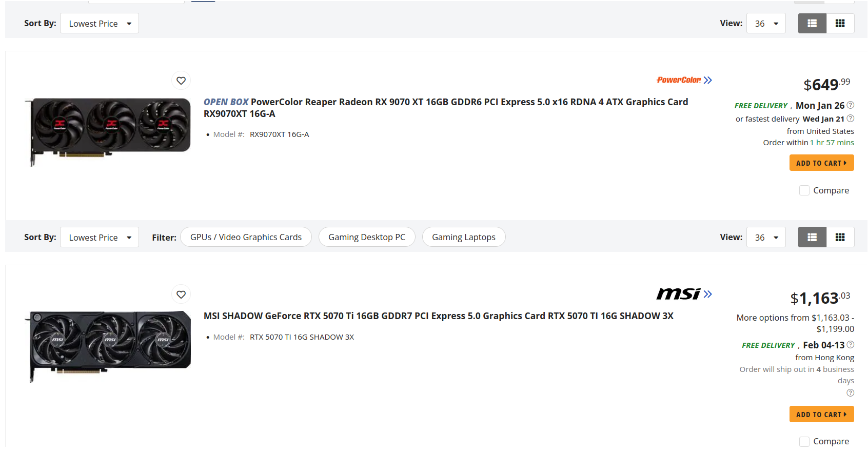Open the help icon beside Mon Jan 26

point(851,105)
